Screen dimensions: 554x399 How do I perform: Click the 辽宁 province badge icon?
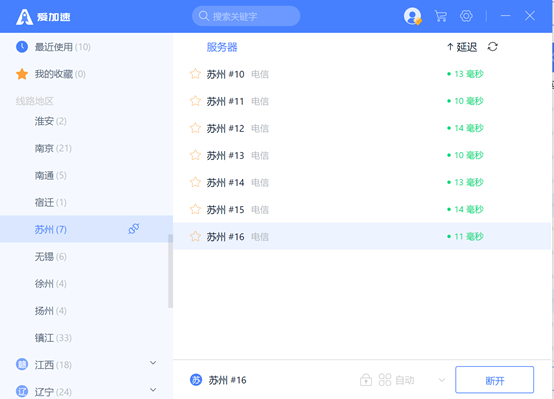coord(22,391)
